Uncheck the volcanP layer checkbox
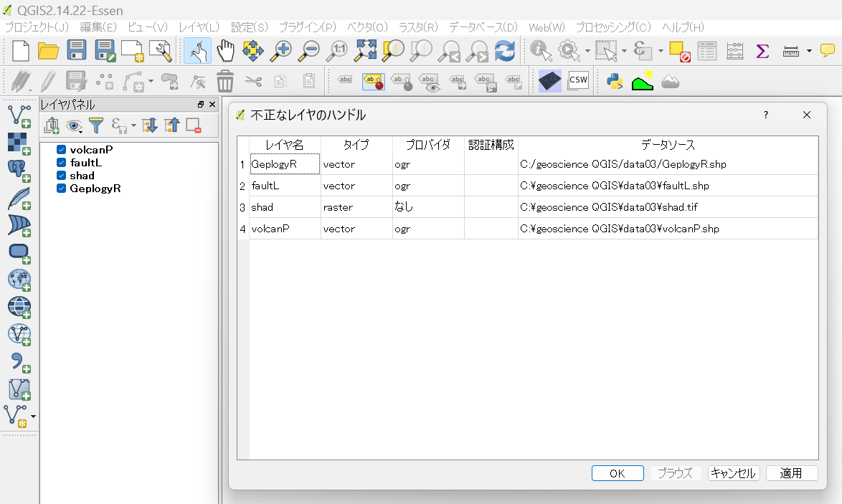842x504 pixels. click(61, 150)
